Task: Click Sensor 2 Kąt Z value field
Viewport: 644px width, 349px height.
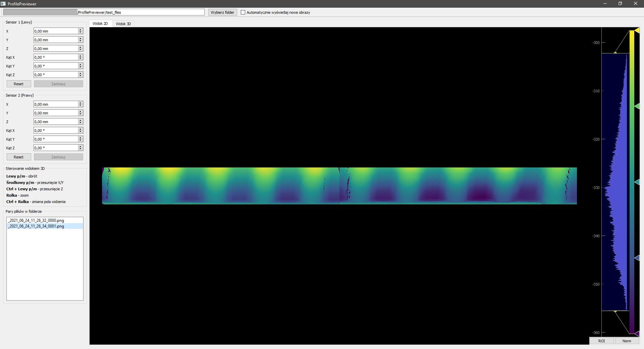Action: (56, 148)
